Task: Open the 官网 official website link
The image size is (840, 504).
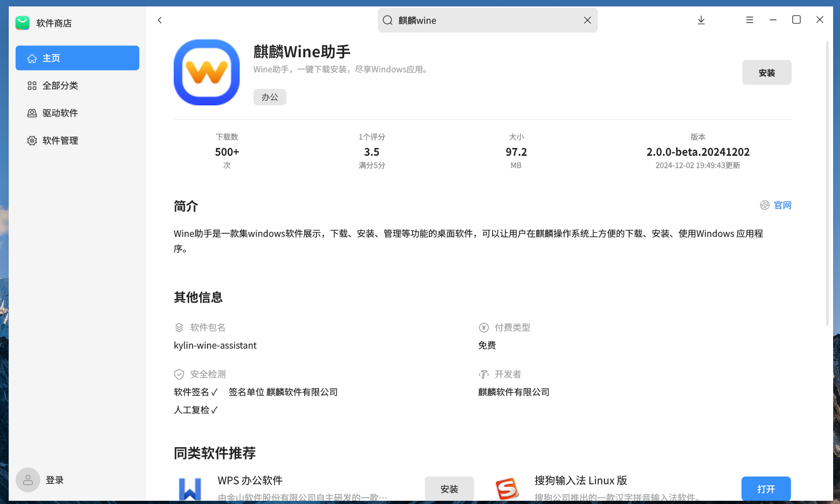Action: click(x=783, y=205)
